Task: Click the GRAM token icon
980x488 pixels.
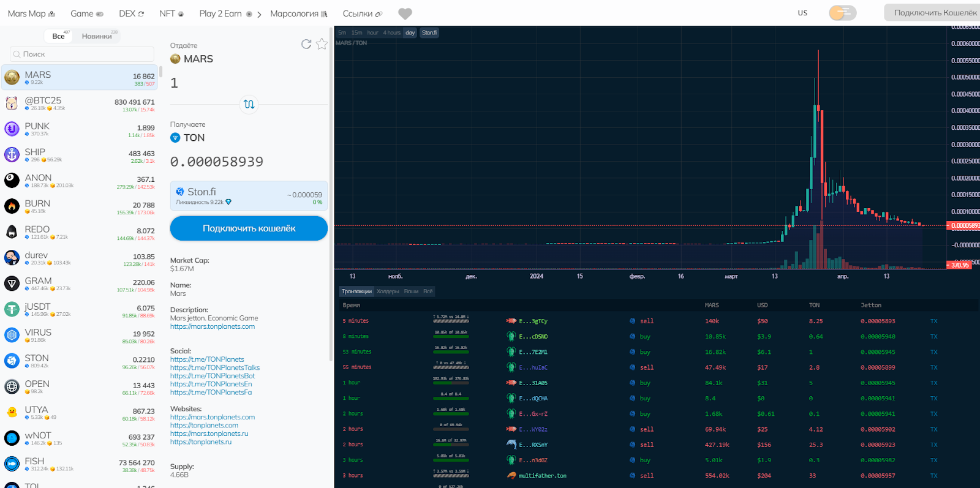Action: [x=12, y=283]
